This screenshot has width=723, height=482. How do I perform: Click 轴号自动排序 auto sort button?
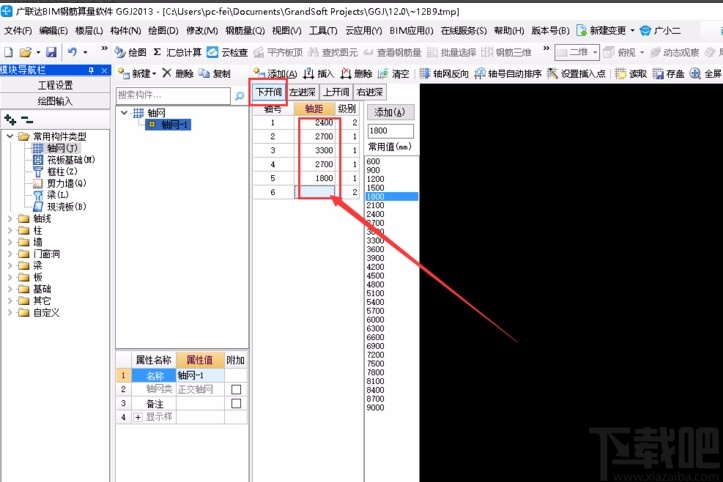[x=508, y=73]
